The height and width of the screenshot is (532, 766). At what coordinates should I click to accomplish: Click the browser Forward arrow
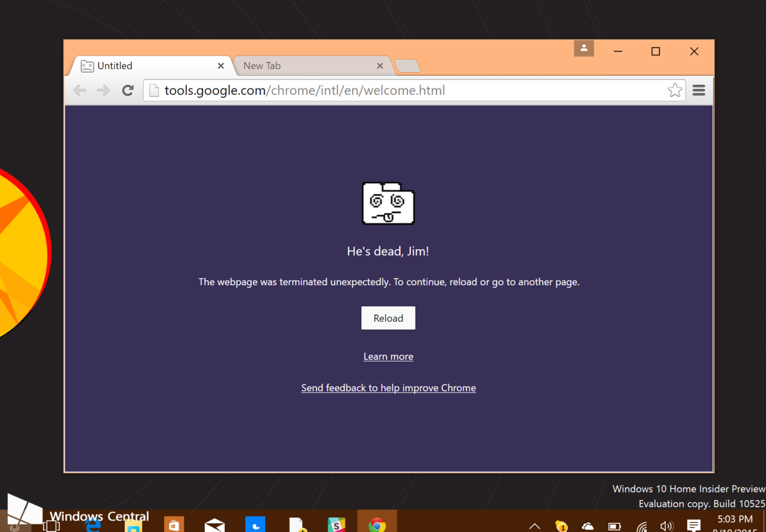103,91
